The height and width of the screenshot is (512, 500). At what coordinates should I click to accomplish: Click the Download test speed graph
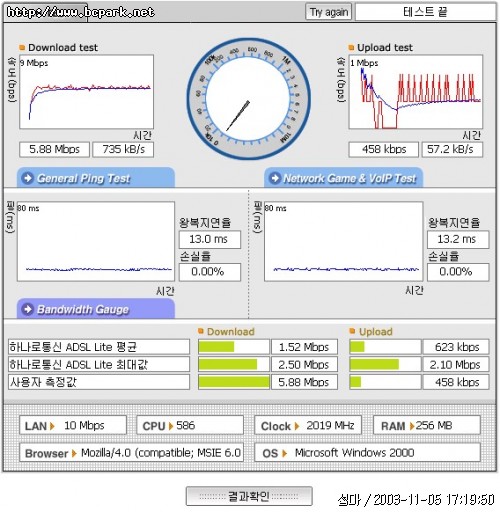pos(86,92)
